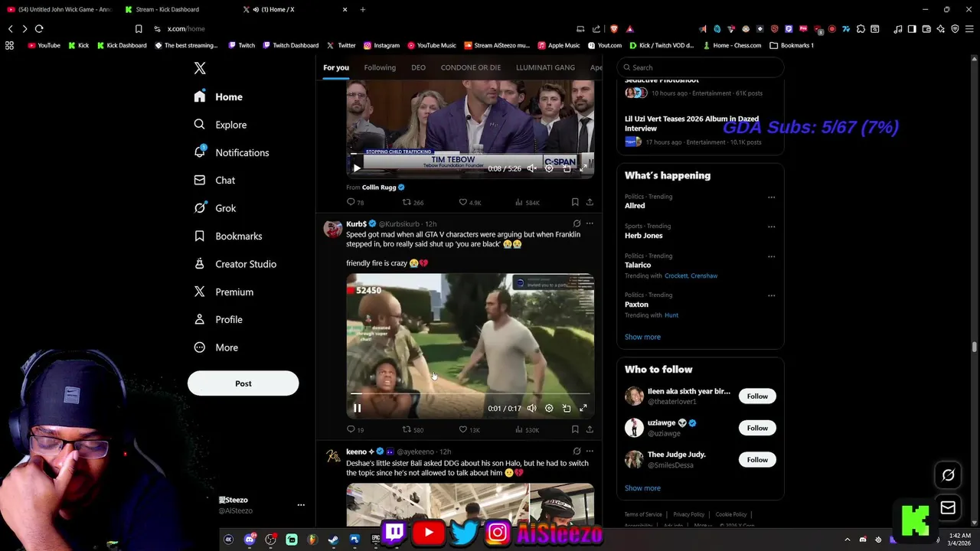Click the GTA V video progress bar

coord(470,394)
